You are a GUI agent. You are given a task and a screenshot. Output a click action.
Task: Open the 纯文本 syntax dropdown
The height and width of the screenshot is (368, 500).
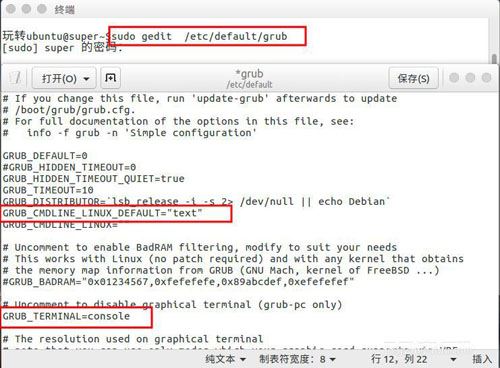pyautogui.click(x=226, y=359)
